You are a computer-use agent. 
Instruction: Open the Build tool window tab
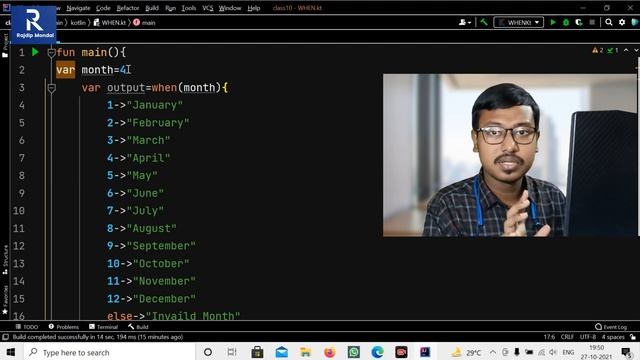click(x=138, y=327)
